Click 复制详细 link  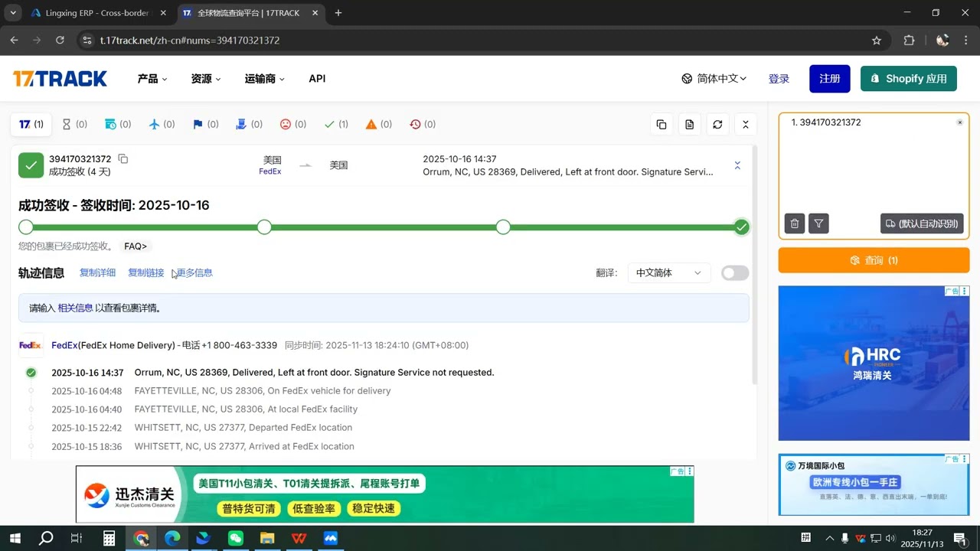click(98, 272)
